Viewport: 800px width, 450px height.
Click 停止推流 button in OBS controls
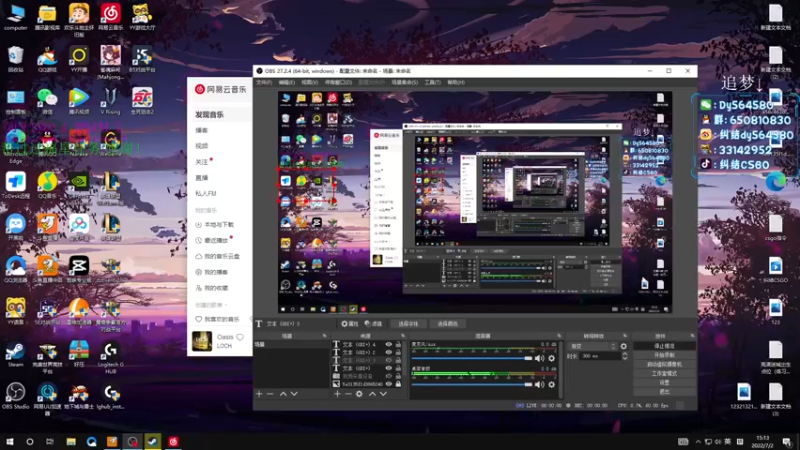pos(664,346)
